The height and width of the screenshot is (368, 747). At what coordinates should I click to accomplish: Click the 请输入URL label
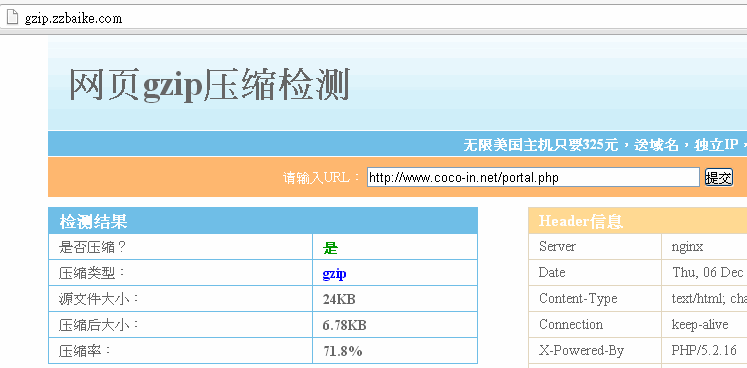coord(322,178)
